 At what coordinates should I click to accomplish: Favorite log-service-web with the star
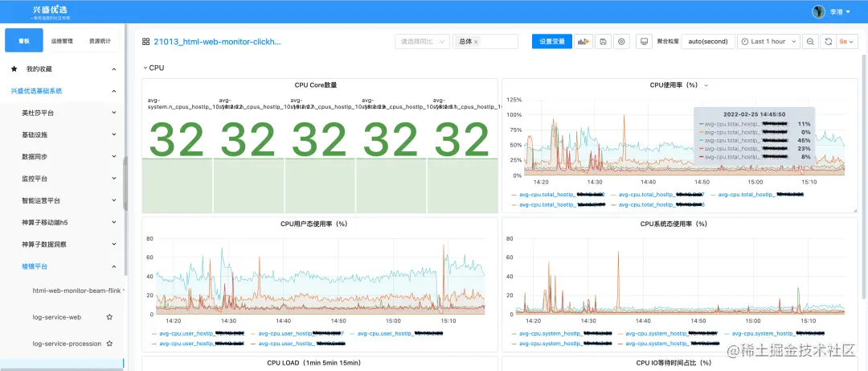pyautogui.click(x=109, y=317)
